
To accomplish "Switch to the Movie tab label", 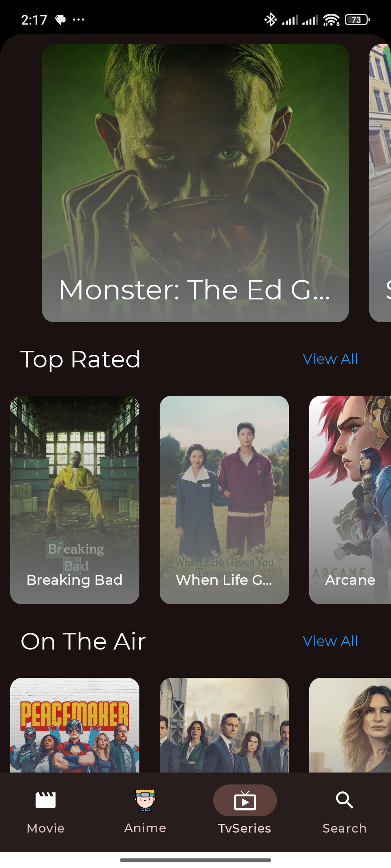I will 46,828.
